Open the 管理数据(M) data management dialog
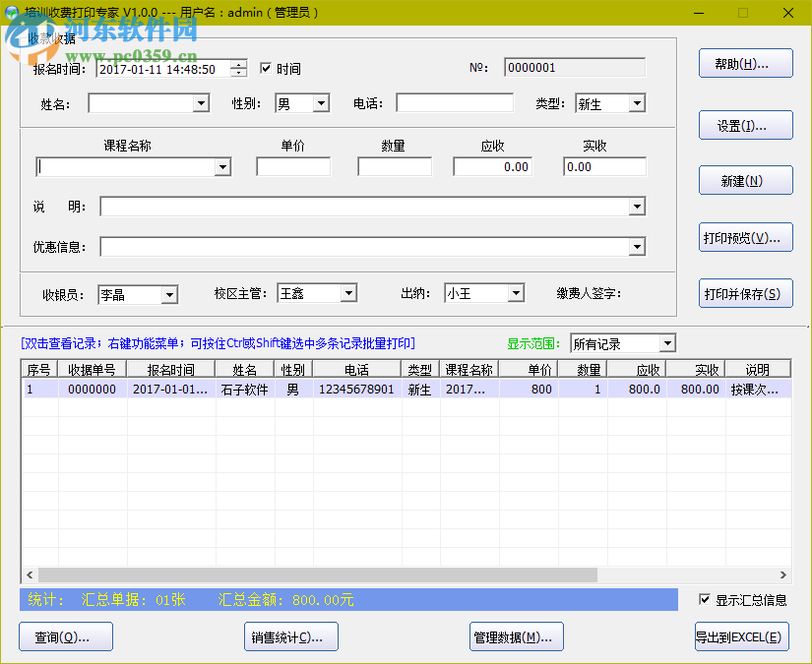 click(516, 636)
